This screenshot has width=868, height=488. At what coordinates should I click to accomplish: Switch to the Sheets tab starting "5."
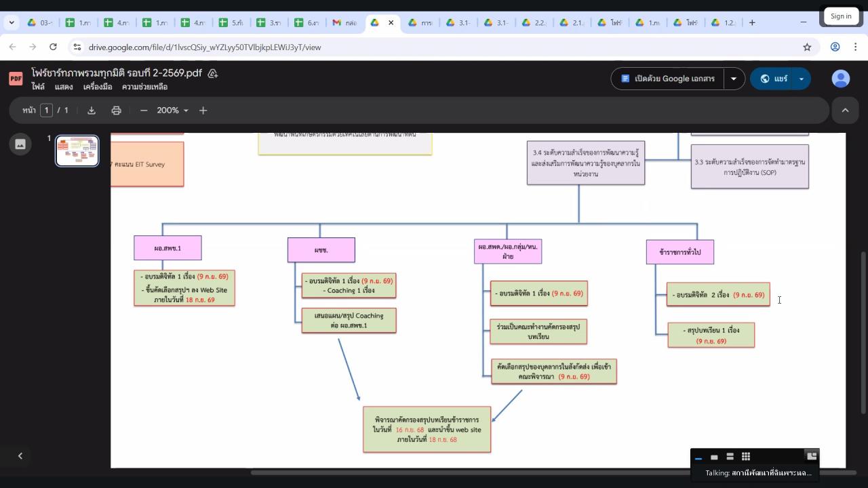coord(231,22)
